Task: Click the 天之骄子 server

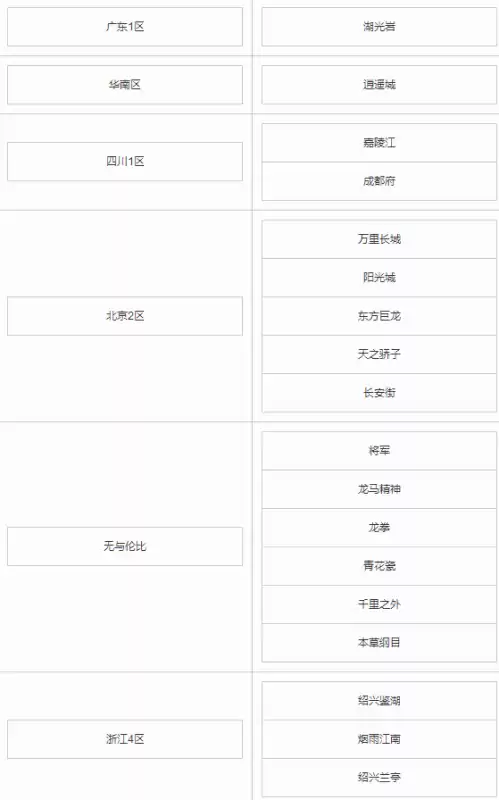Action: [379, 354]
